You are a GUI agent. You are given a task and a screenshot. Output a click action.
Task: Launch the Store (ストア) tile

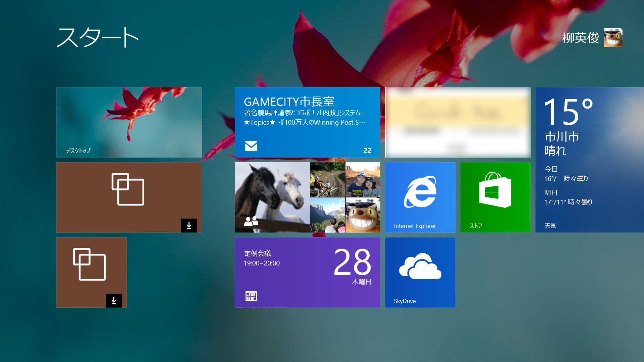click(x=495, y=197)
